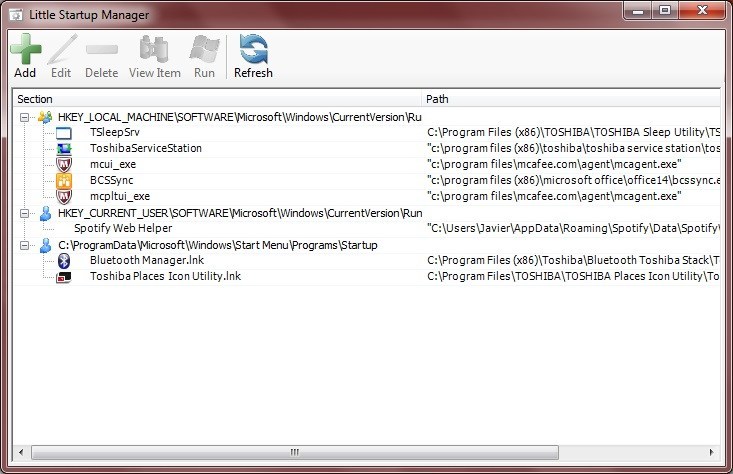Click the horizontal scrollbar left arrow

21,452
